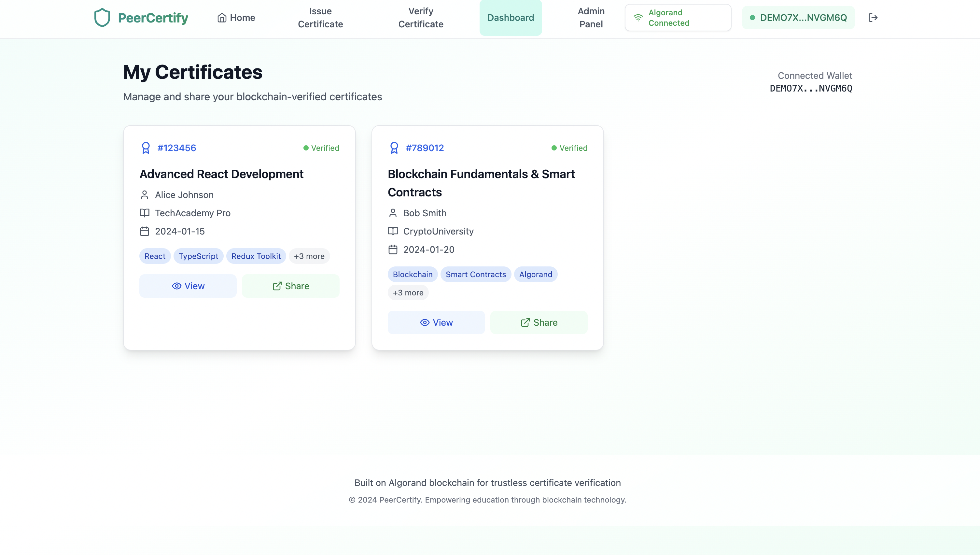This screenshot has height=555, width=980.
Task: Expand '+3 more' skills on the Blockchain certificate
Action: pos(408,293)
